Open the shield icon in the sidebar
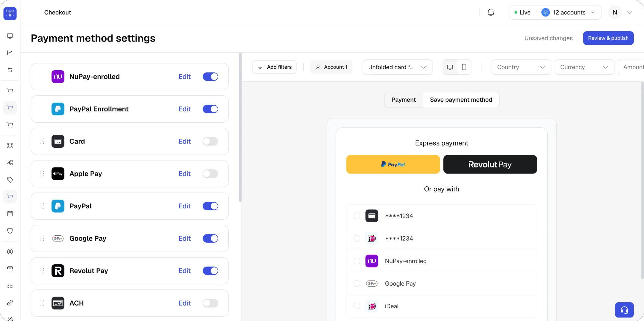Image resolution: width=644 pixels, height=321 pixels. [10, 231]
